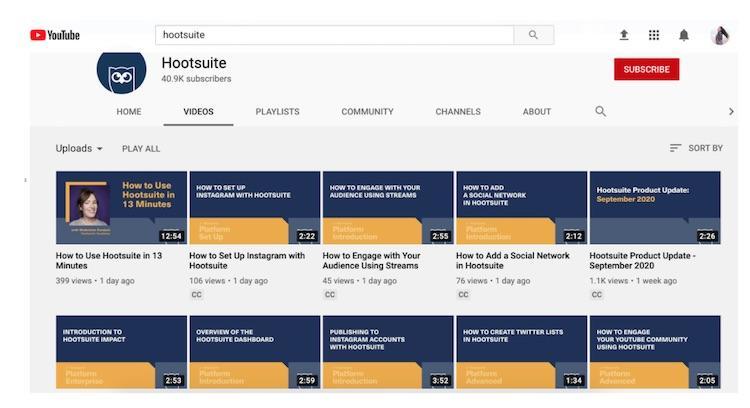
Task: Play the Add a Social Network thumbnail 2:12
Action: tap(521, 208)
